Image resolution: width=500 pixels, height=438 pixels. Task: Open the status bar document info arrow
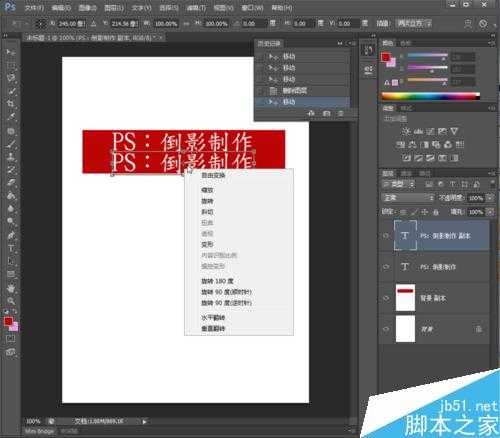[144, 422]
